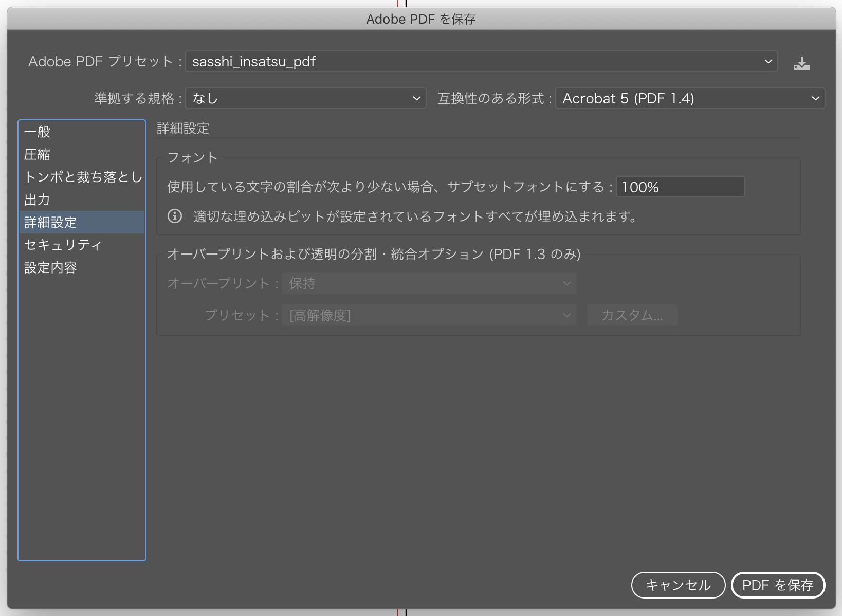842x616 pixels.
Task: Click the フォント section label
Action: coord(192,157)
